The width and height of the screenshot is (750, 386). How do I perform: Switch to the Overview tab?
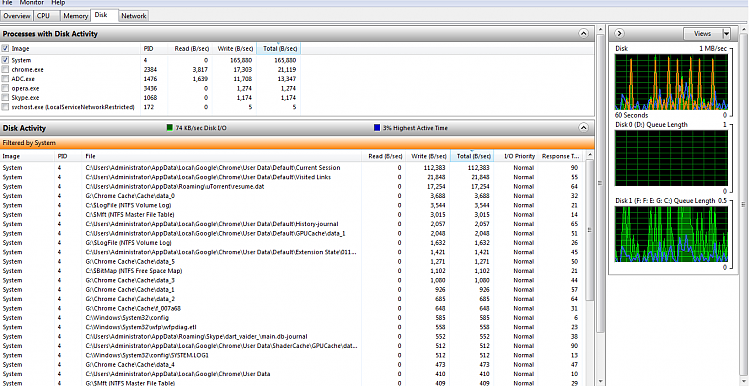tap(17, 16)
